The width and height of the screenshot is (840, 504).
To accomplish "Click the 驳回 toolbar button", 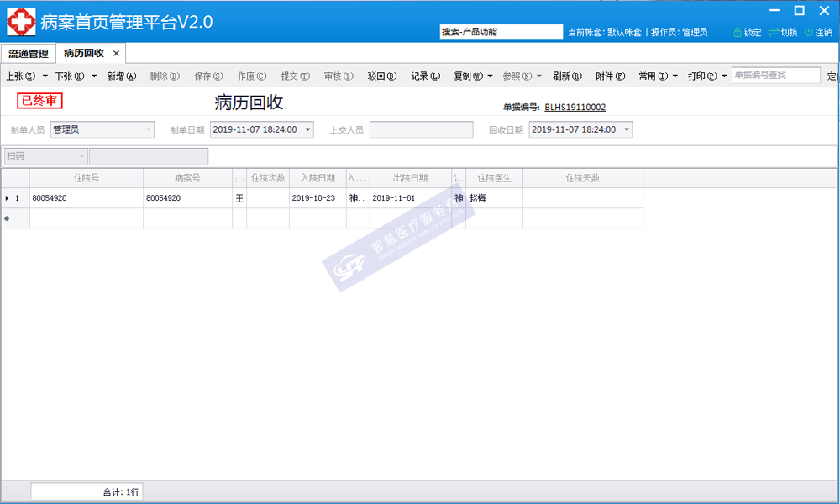I will coord(381,76).
